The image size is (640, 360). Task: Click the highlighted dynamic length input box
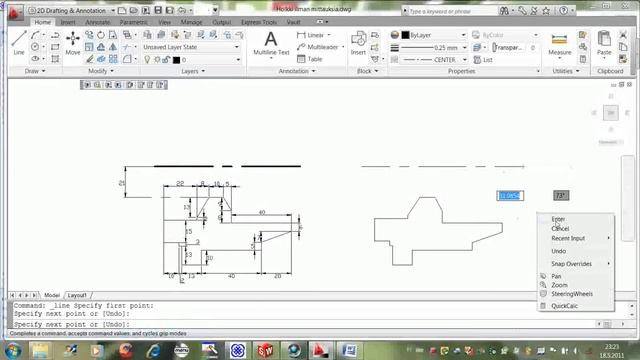[x=510, y=196]
